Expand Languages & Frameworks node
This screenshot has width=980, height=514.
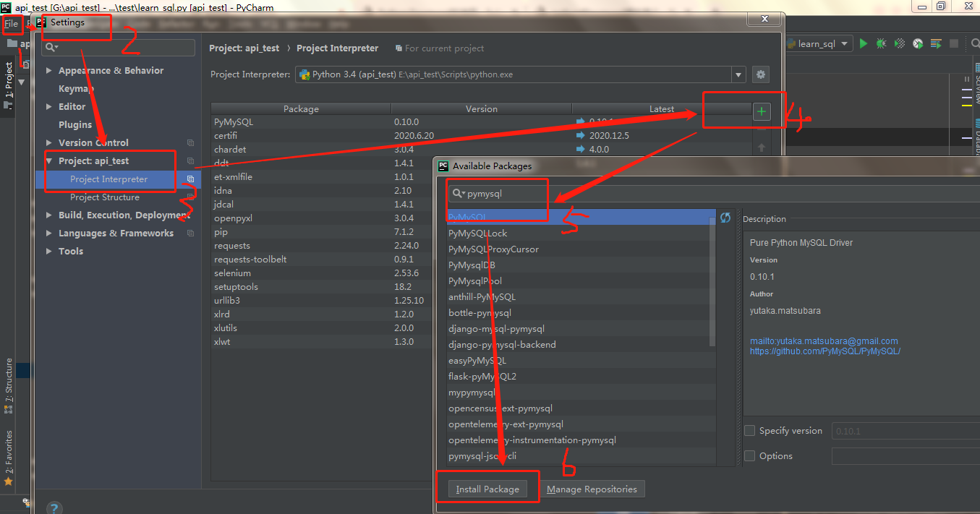[x=49, y=234]
